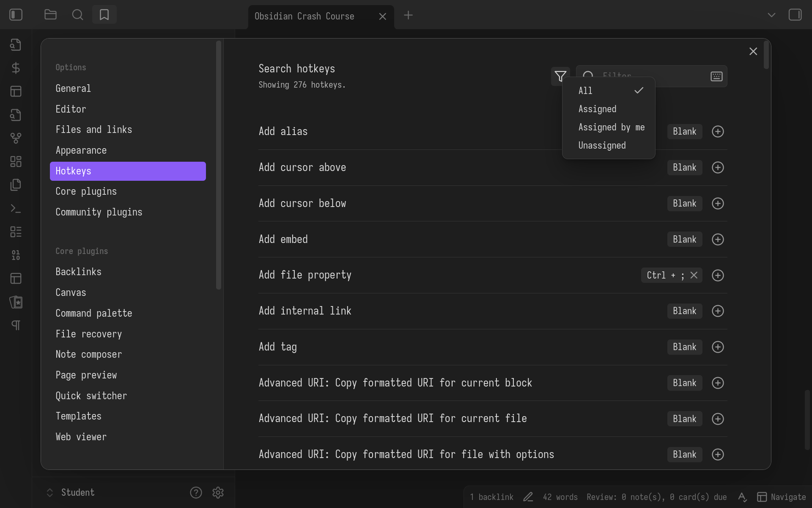Click the checklist ribbon icon

(x=16, y=232)
